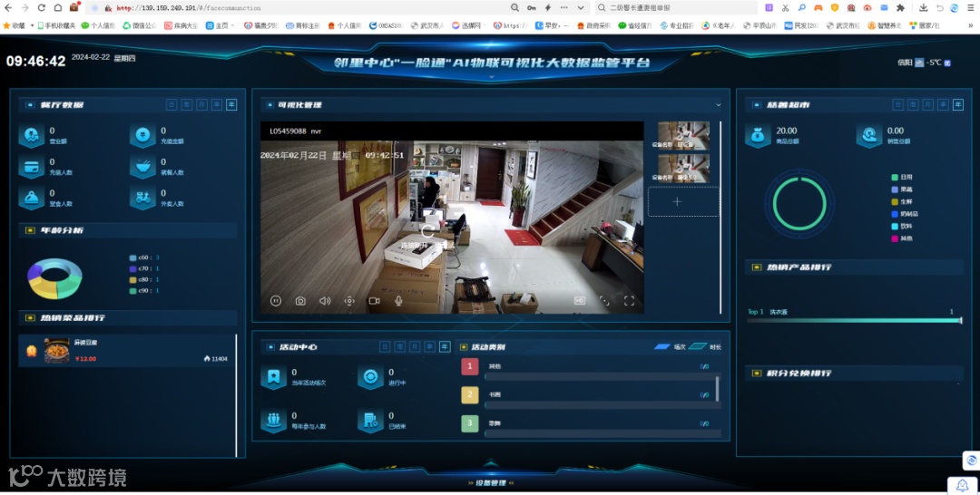Select 日 tab in 餐厅数据 panel
980x495 pixels.
coord(171,104)
